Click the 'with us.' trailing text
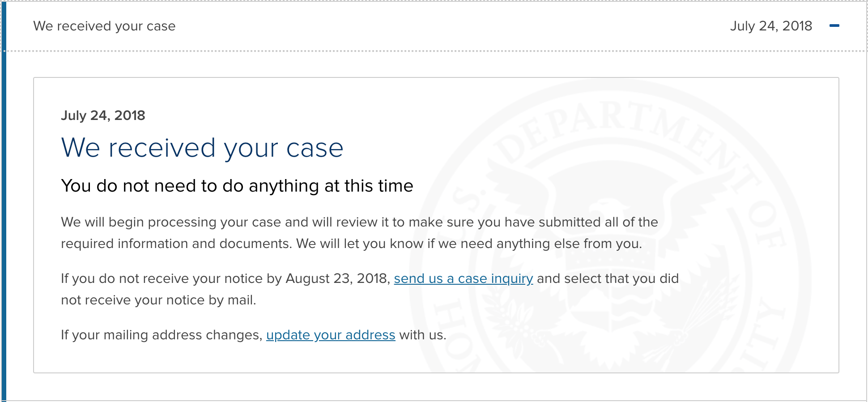The height and width of the screenshot is (402, 868). [x=422, y=335]
